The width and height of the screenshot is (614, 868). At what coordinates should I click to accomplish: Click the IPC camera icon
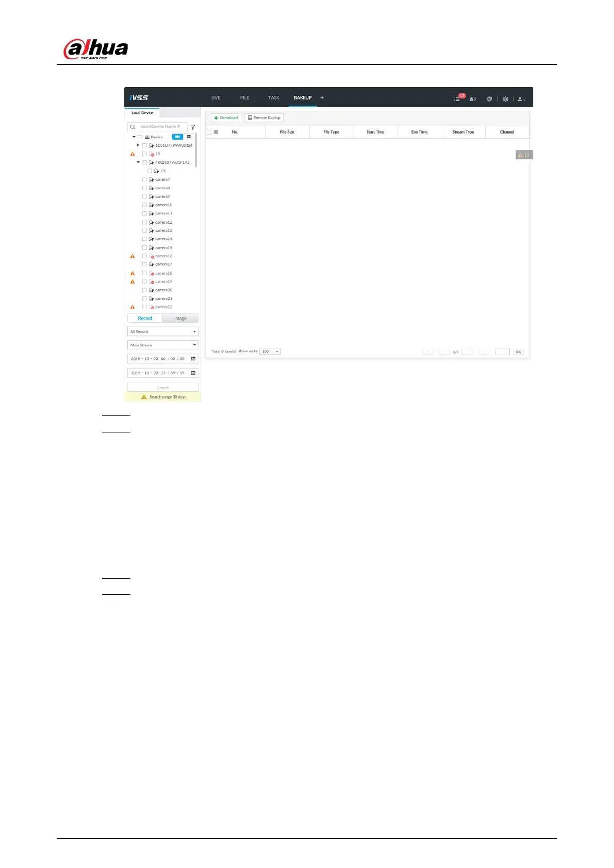[x=156, y=171]
